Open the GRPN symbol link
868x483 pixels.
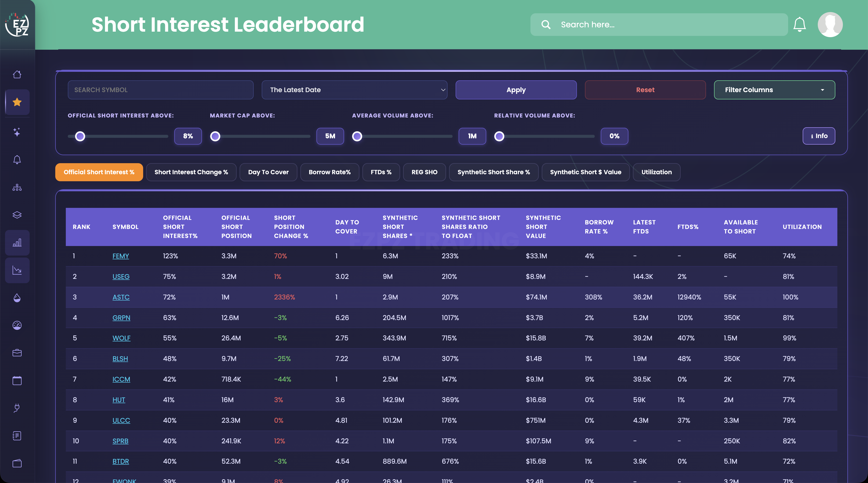click(x=121, y=318)
